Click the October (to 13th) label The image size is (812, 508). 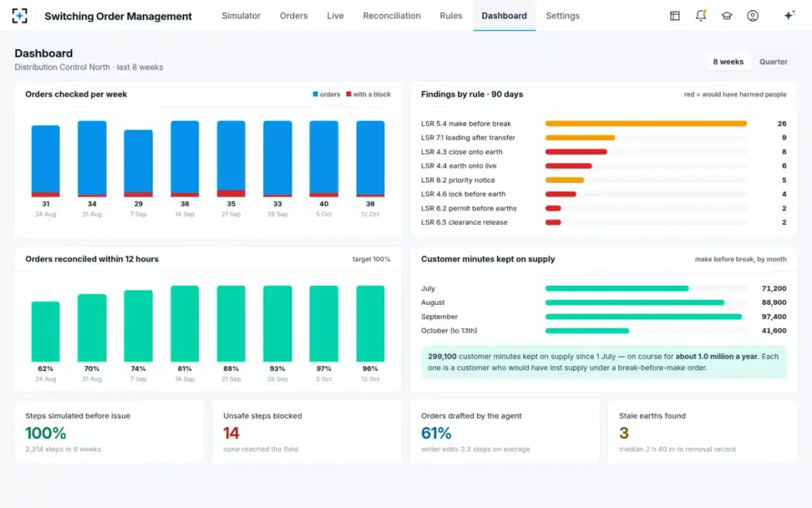tap(449, 331)
